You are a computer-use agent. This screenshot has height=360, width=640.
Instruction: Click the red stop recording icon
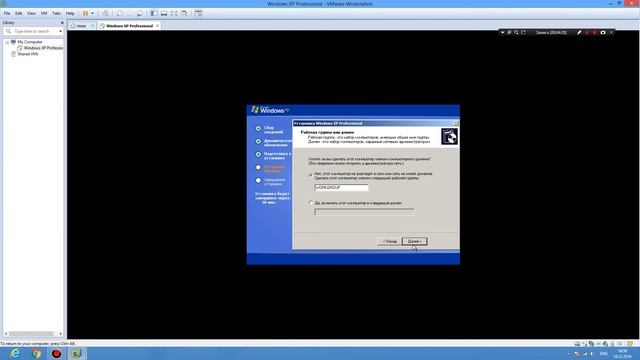[x=595, y=32]
